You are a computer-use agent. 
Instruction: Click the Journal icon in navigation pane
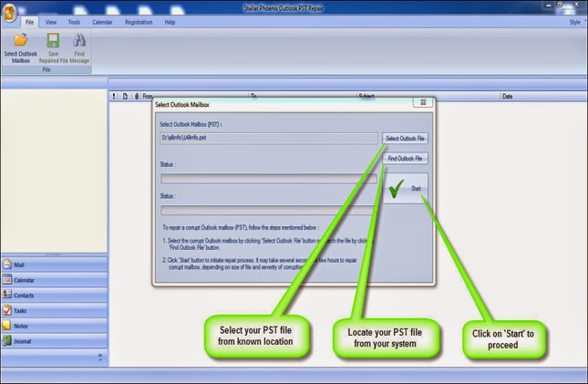point(7,340)
